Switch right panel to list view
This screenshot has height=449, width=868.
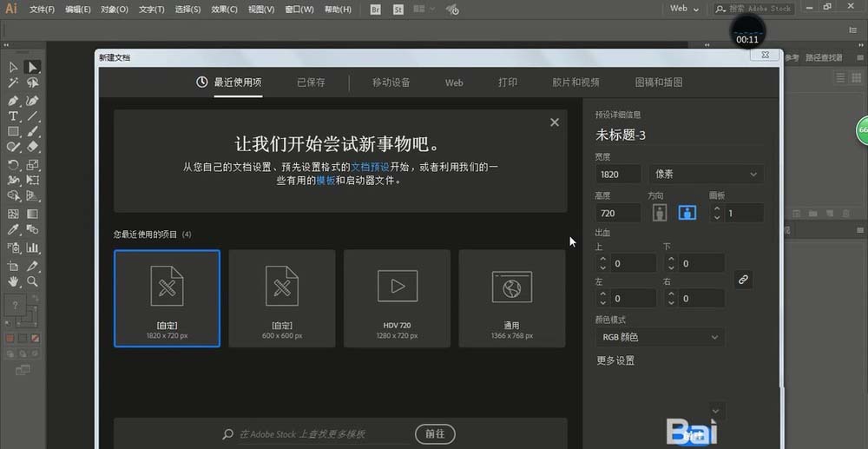click(x=841, y=77)
